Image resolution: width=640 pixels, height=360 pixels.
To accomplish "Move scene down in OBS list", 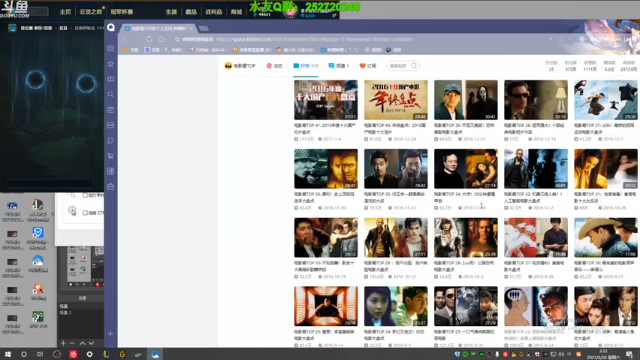I will click(91, 343).
